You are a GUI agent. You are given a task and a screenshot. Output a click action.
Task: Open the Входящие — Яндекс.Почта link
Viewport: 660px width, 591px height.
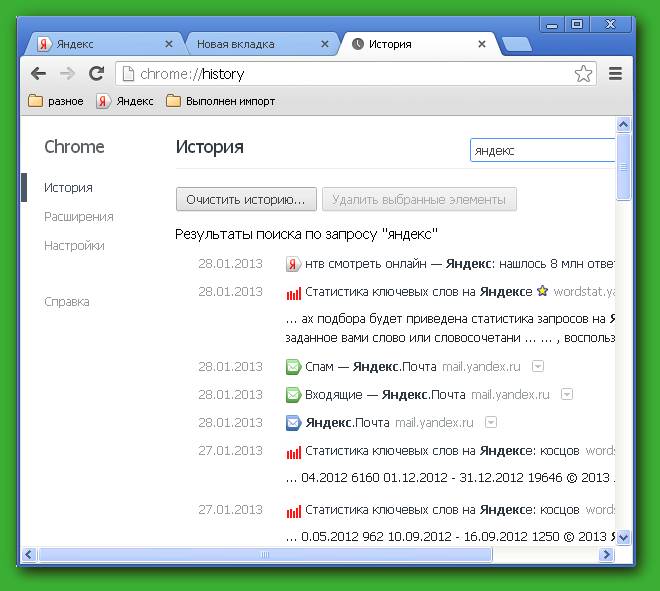click(385, 395)
